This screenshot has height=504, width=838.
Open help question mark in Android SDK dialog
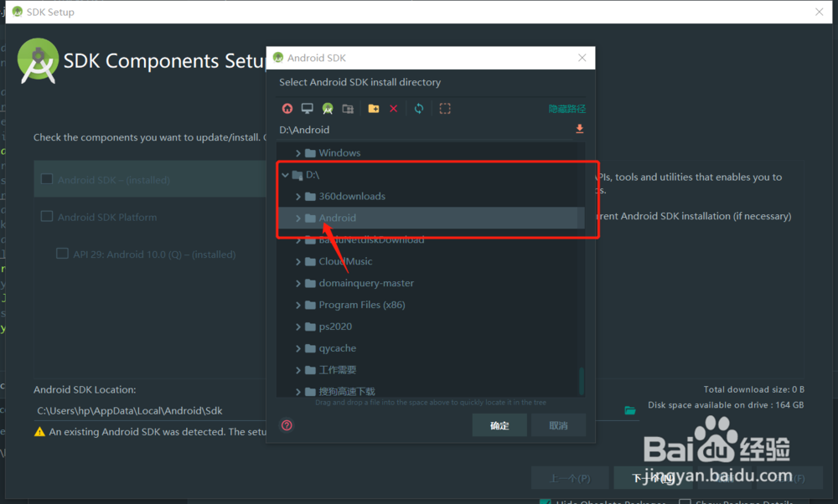point(287,425)
